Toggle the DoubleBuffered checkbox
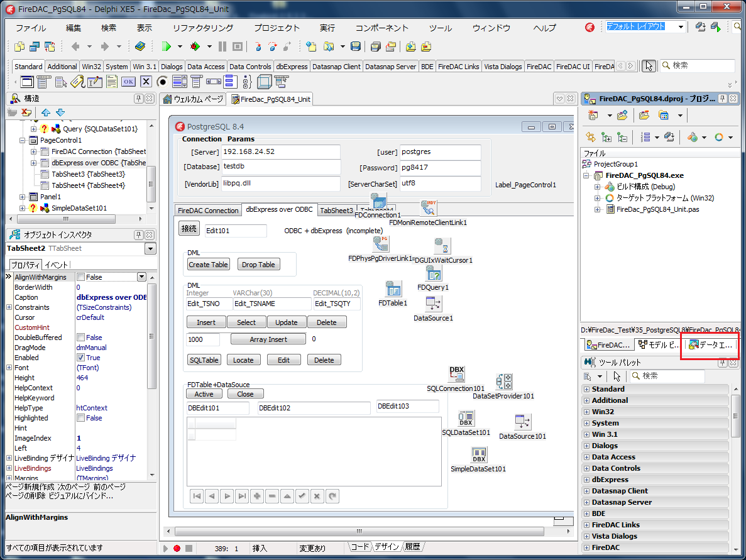 coord(81,338)
